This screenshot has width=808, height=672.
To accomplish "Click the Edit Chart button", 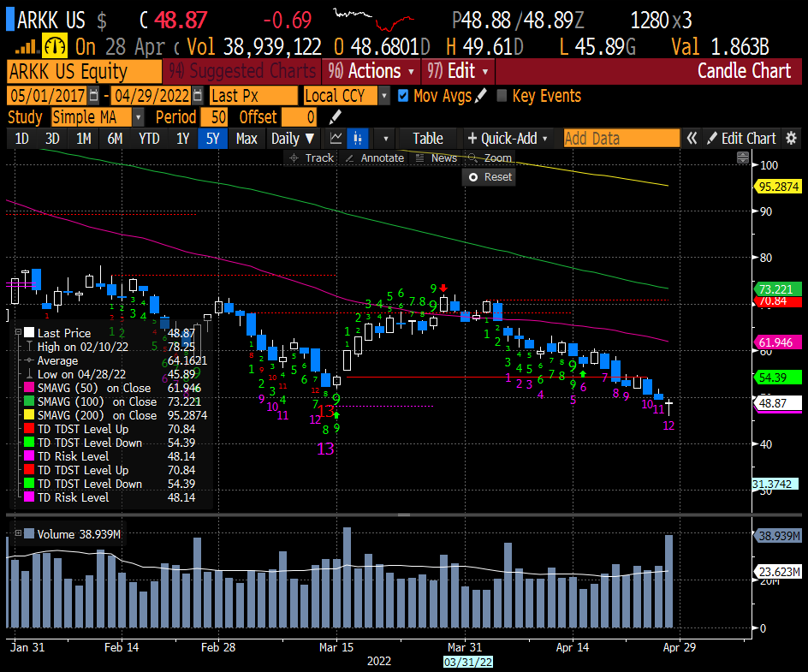I will tap(741, 138).
